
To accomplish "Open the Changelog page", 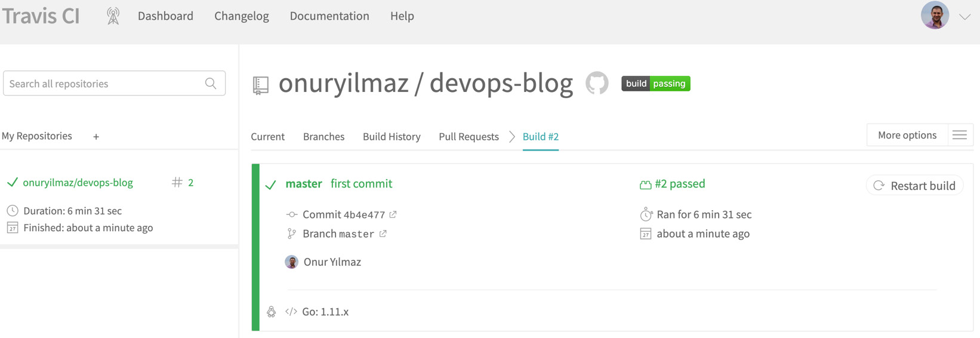I will (x=242, y=16).
